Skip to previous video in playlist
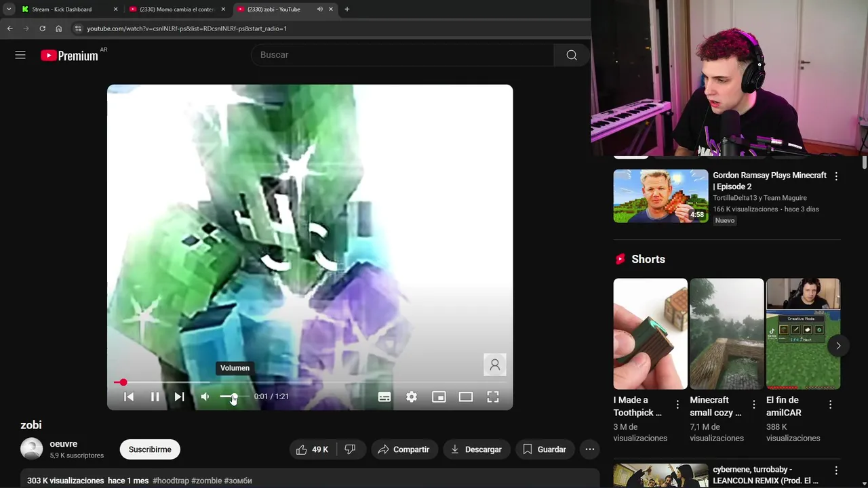 click(x=129, y=397)
